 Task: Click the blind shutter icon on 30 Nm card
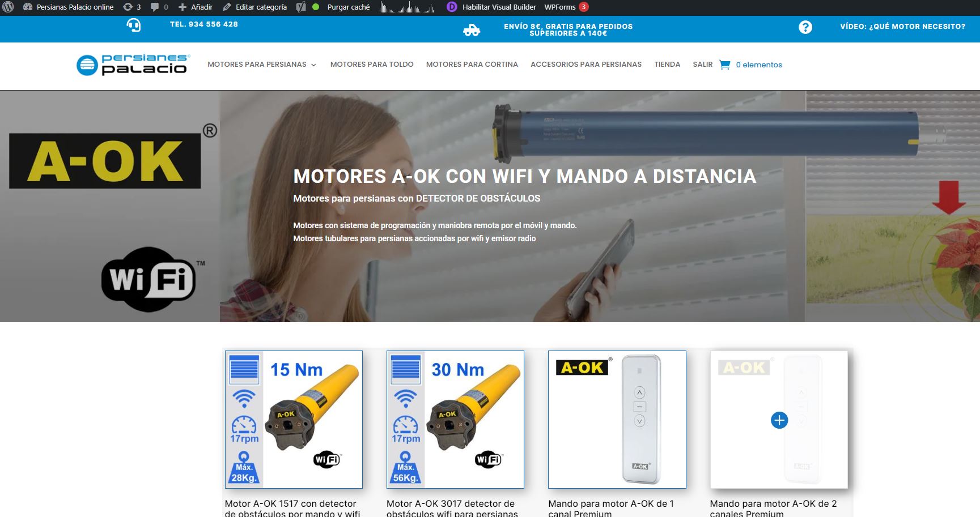pyautogui.click(x=406, y=369)
